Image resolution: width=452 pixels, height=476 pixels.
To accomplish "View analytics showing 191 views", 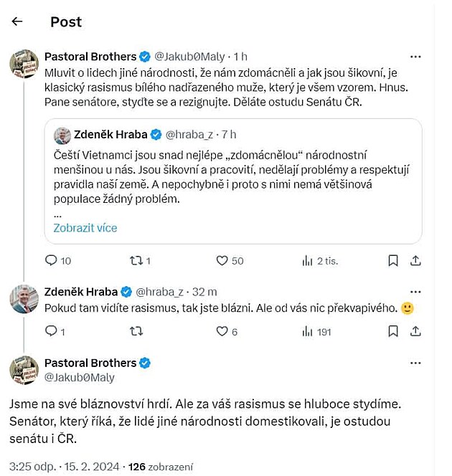I will click(309, 332).
